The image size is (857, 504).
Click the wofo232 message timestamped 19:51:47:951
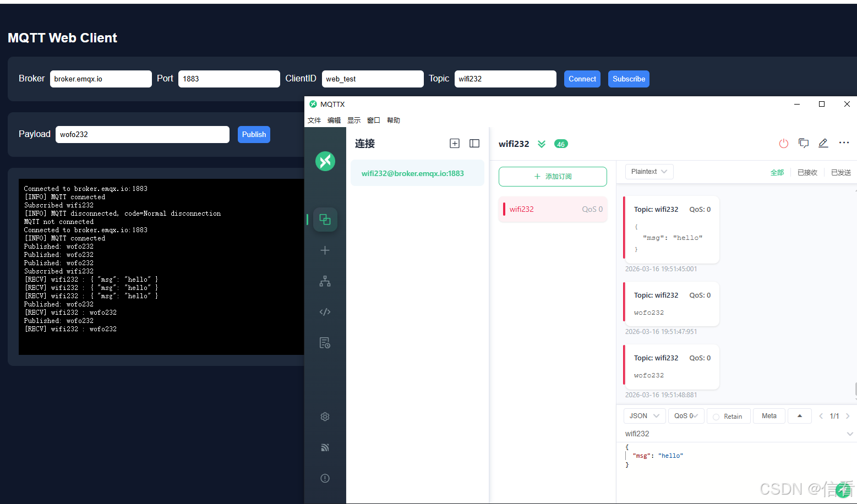[671, 303]
